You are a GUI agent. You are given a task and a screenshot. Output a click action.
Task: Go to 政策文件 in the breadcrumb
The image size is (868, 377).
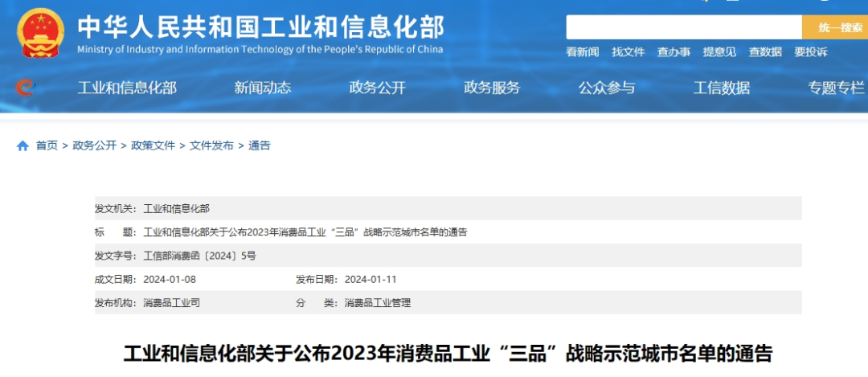click(x=154, y=145)
